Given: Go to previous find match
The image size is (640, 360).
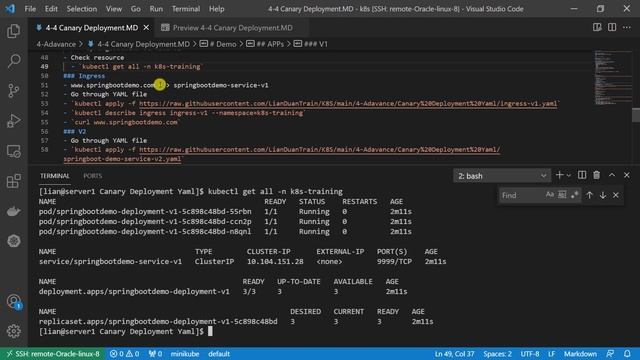Looking at the screenshot, I should click(589, 195).
